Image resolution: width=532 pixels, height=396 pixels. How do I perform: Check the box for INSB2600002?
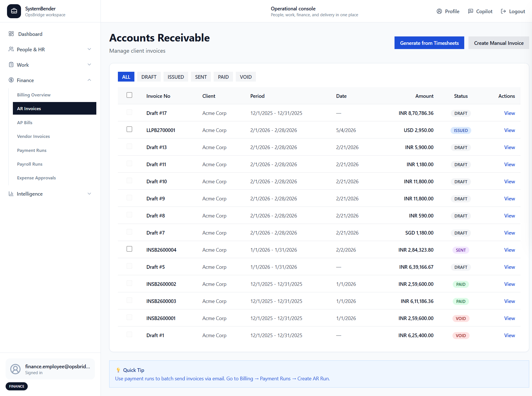(x=129, y=283)
